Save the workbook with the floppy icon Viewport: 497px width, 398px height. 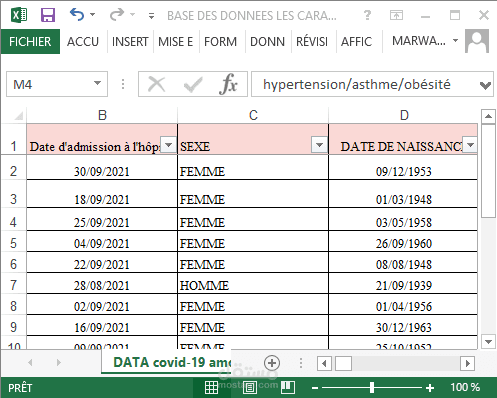coord(48,15)
